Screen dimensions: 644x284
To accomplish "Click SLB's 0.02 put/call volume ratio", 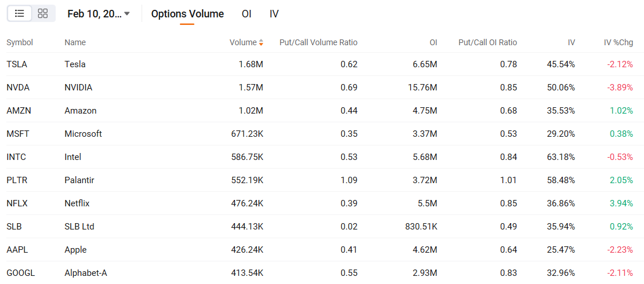I will (x=350, y=227).
